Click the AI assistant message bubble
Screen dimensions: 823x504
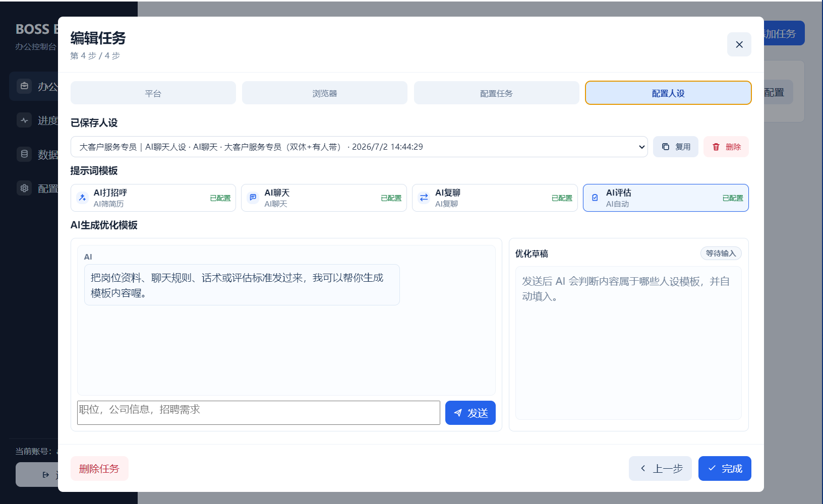(242, 285)
